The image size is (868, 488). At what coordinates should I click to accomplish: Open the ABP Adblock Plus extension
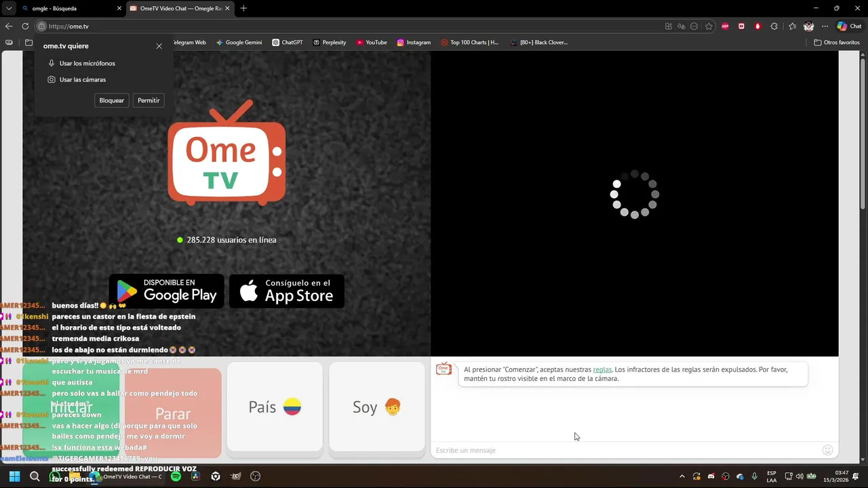(725, 26)
